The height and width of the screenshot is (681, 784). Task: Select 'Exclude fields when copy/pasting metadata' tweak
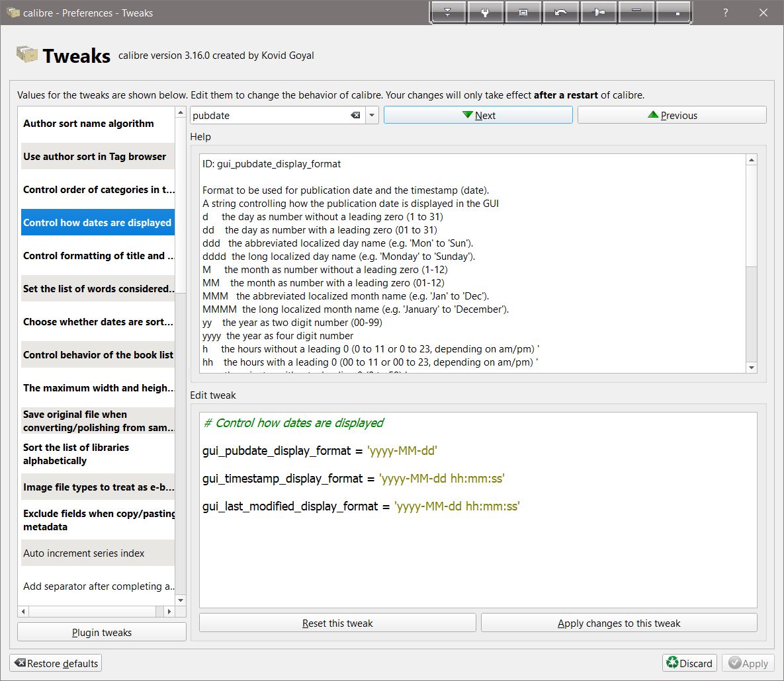(x=97, y=520)
